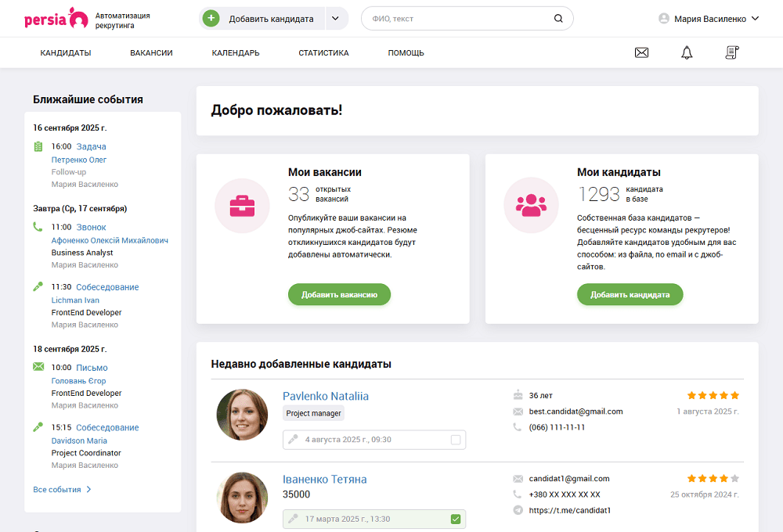Screen dimensions: 783x532
Task: Switch to the ВАКАНСИИ tab
Action: (x=150, y=52)
